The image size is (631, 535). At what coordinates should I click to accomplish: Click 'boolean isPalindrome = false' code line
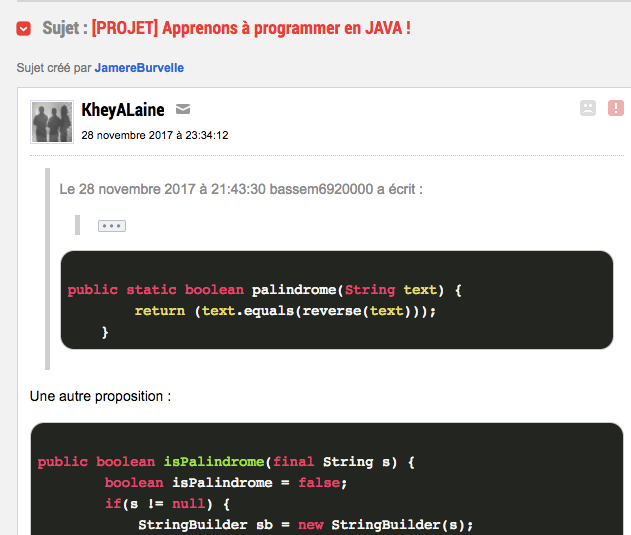pos(226,483)
